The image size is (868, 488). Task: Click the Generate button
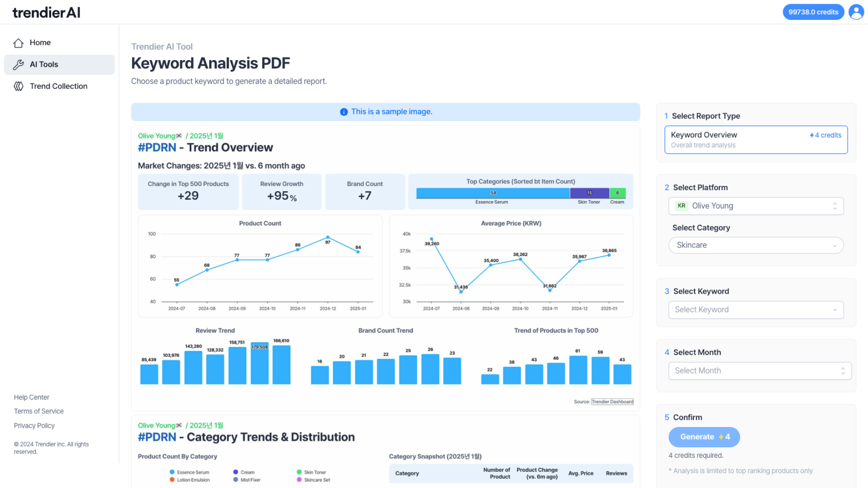pos(704,437)
